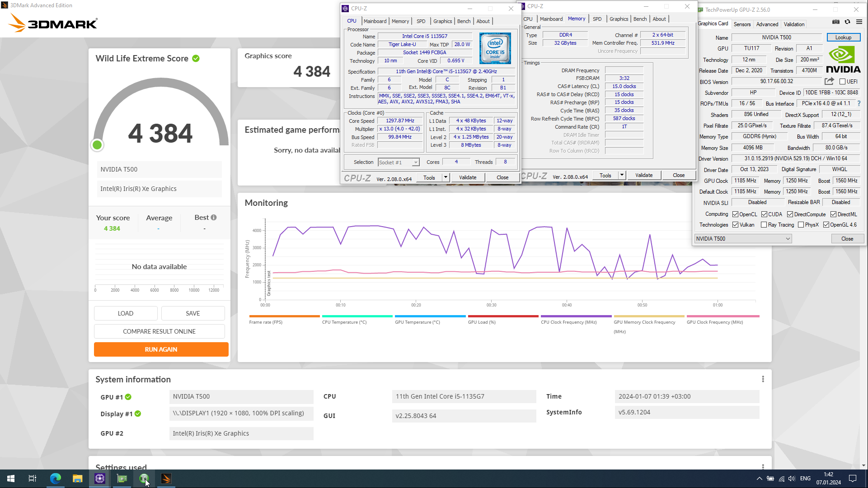Click Tools dropdown arrow in the processor CPU-Z window
The image size is (868, 488).
[x=446, y=177]
